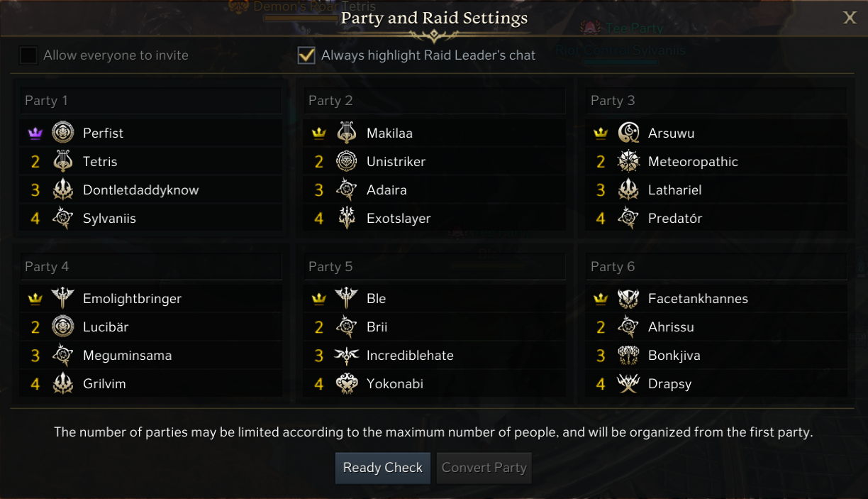
Task: Select party member Meteoropathic
Action: point(693,162)
